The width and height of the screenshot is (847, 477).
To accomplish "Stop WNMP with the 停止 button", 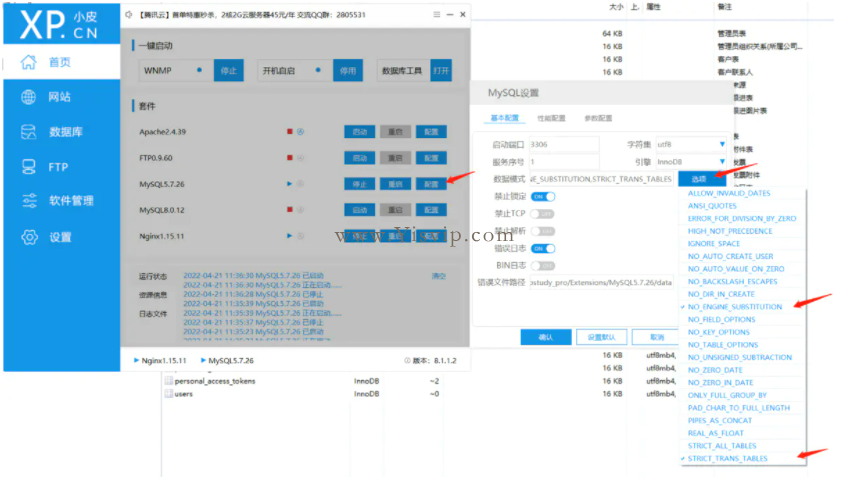I will pos(228,70).
